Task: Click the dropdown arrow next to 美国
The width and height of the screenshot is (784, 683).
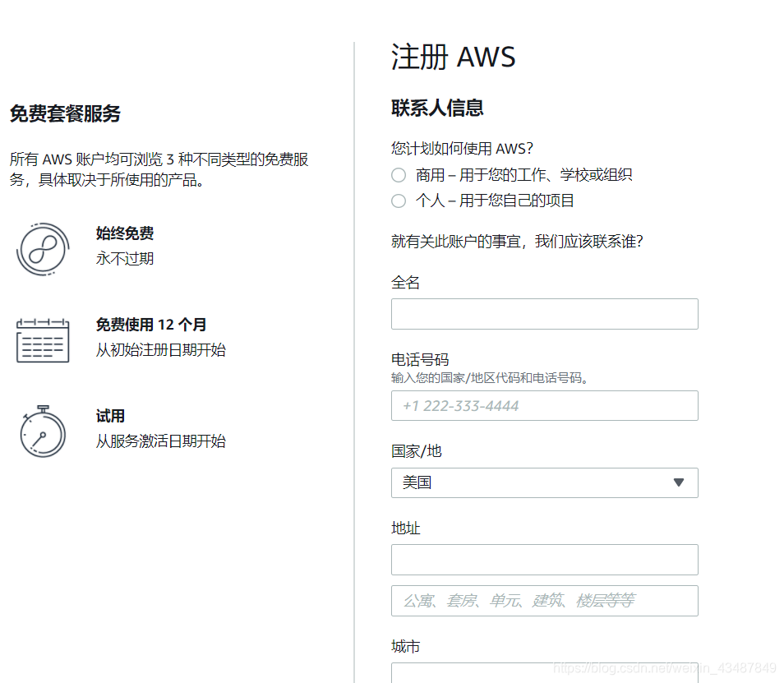Action: point(679,482)
